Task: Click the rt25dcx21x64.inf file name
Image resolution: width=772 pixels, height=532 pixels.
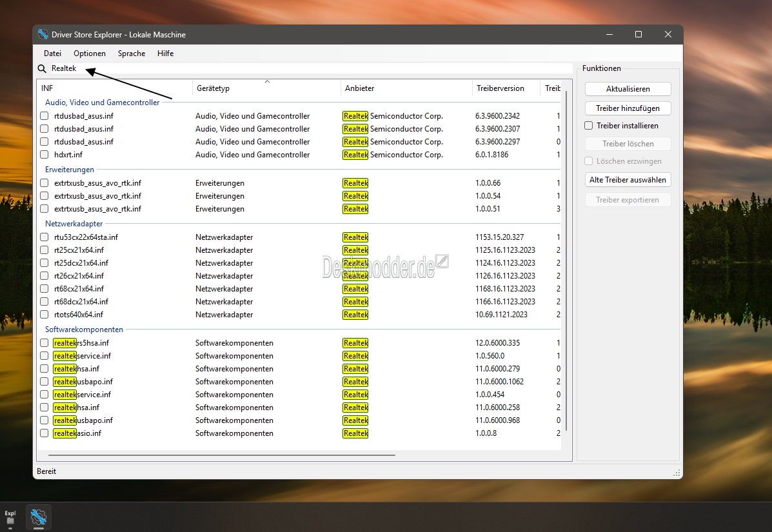Action: (81, 263)
